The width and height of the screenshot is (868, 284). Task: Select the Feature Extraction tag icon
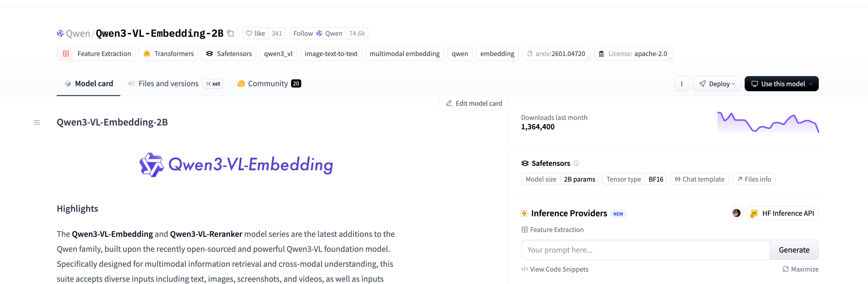[x=66, y=54]
